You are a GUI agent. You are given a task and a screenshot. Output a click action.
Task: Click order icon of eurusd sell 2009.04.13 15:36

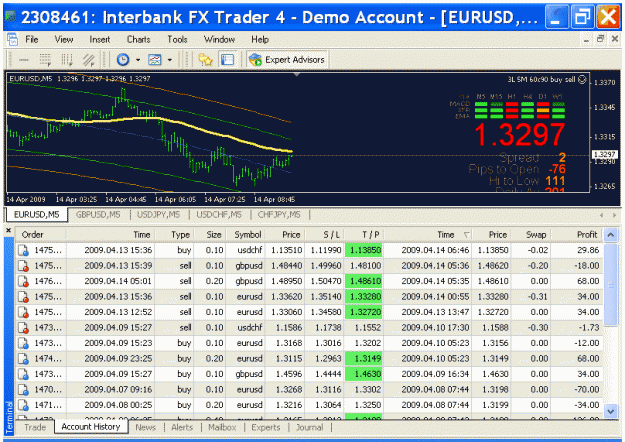[24, 297]
